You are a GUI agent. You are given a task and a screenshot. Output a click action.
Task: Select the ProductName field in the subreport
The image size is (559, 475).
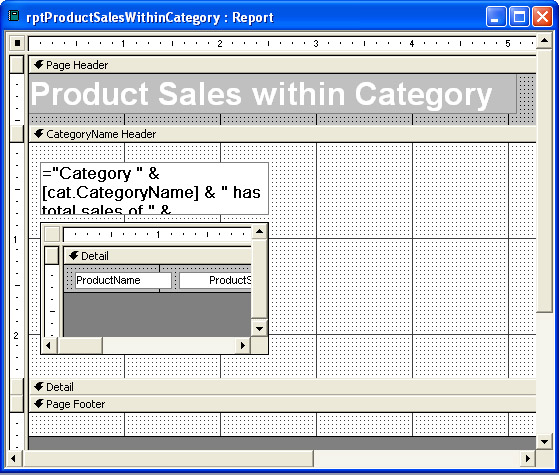coord(123,280)
